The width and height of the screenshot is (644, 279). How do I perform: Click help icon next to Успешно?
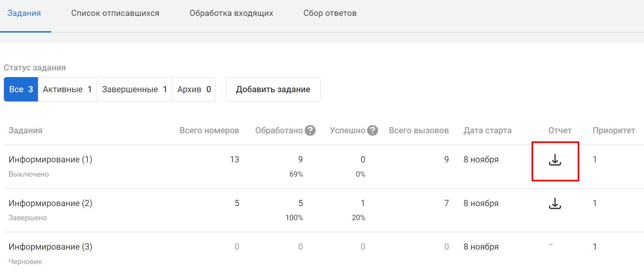click(373, 131)
